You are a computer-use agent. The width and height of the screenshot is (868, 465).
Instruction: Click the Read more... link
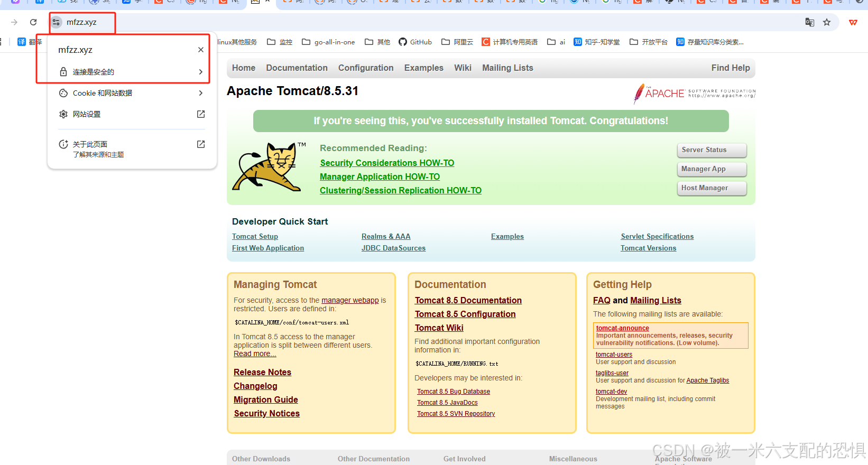pos(255,354)
